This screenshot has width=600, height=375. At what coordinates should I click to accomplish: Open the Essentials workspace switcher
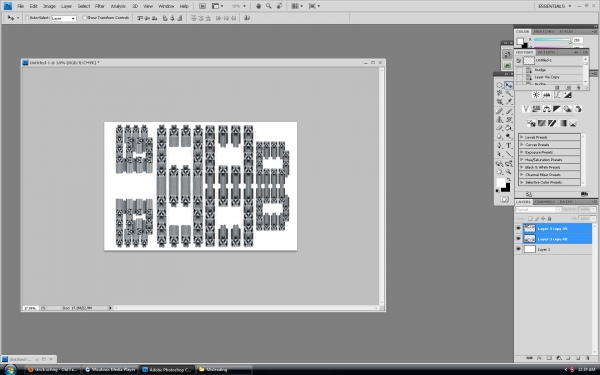tap(554, 6)
